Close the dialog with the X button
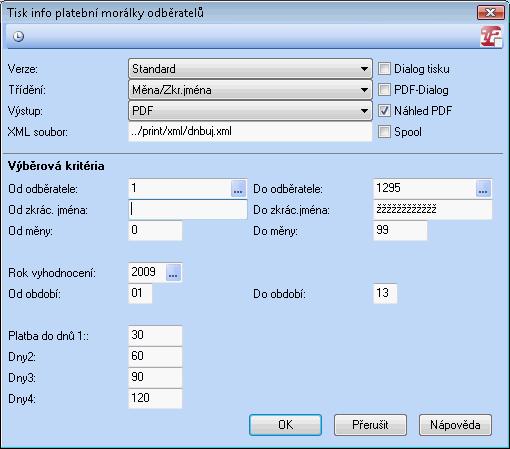 point(490,13)
